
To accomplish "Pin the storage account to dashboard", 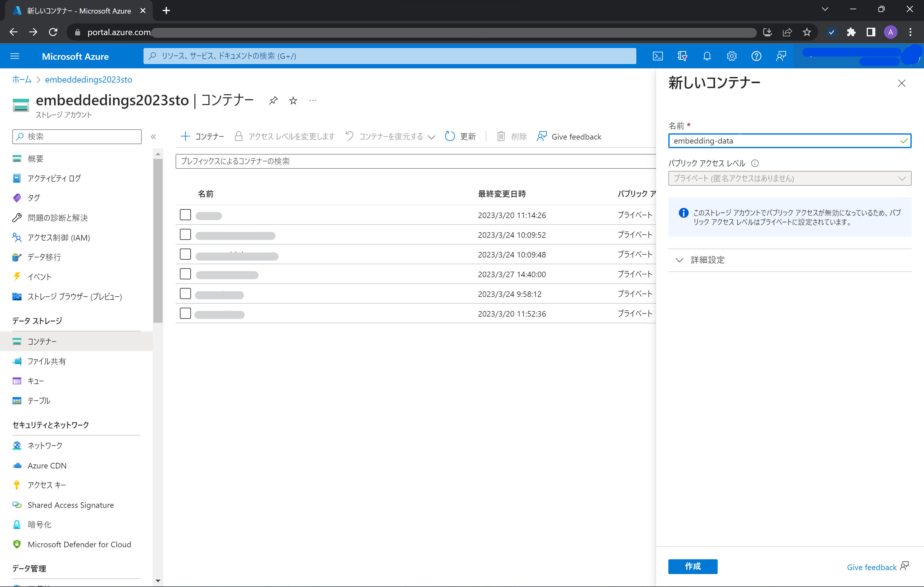I will (x=273, y=100).
